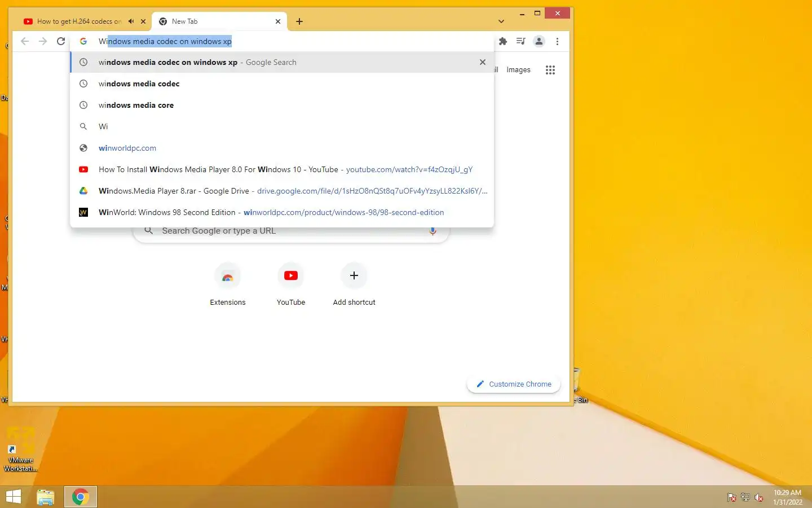
Task: Open the Extensions shortcut tile
Action: tap(228, 285)
